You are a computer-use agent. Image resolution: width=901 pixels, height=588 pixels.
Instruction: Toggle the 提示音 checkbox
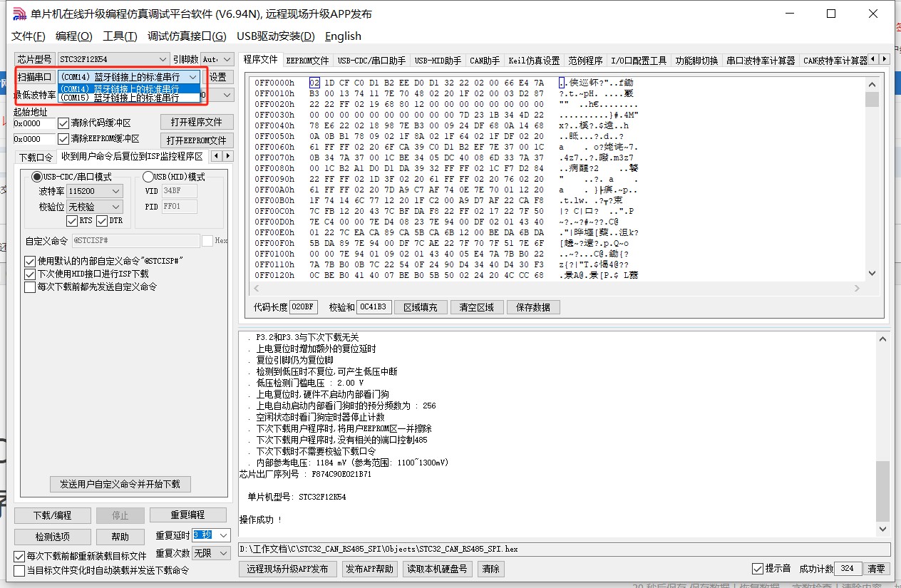click(758, 569)
